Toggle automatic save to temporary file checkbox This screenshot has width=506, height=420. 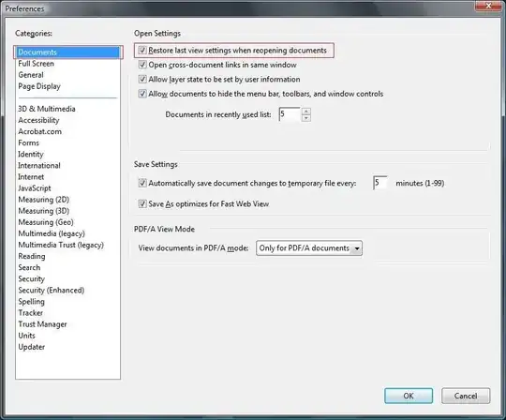click(142, 183)
